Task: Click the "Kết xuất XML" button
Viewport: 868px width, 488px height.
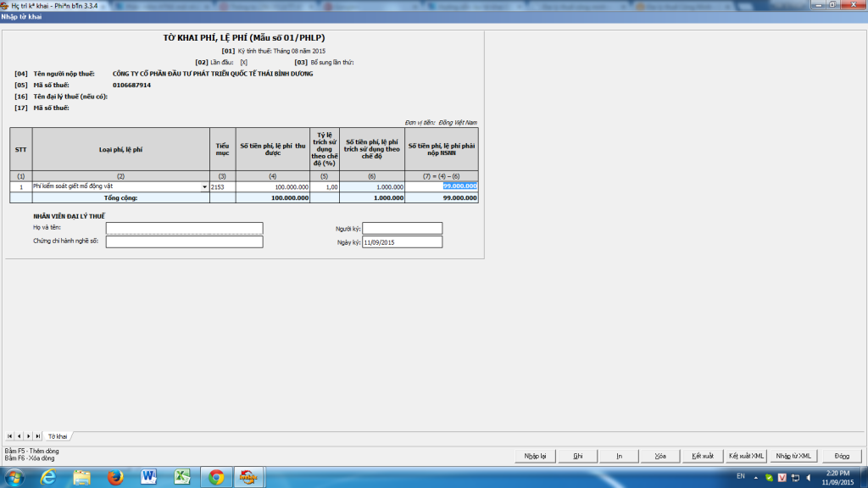Action: click(x=746, y=456)
